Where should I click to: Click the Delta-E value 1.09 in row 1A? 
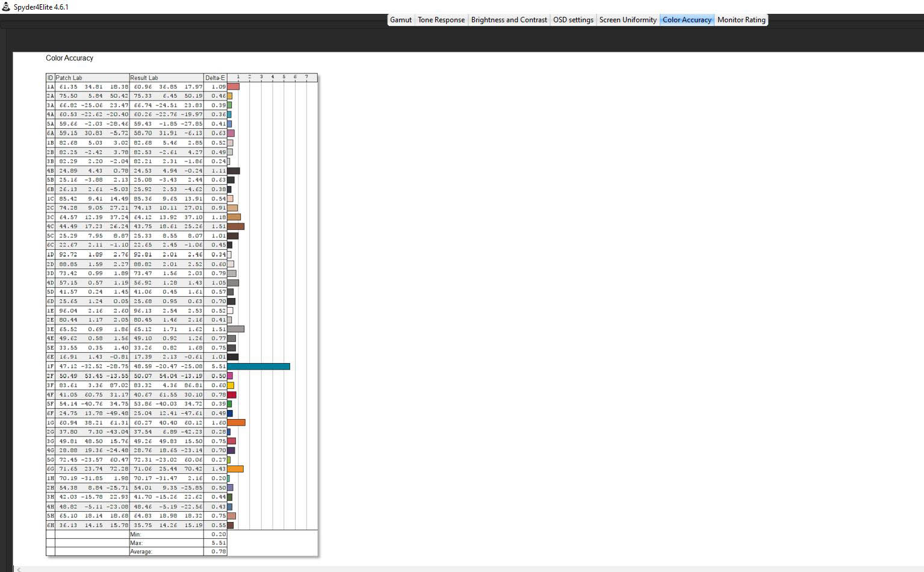(219, 87)
